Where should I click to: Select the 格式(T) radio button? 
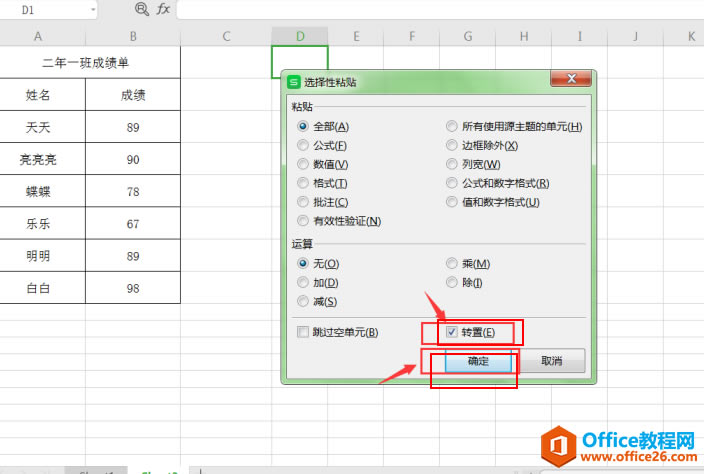coord(303,183)
